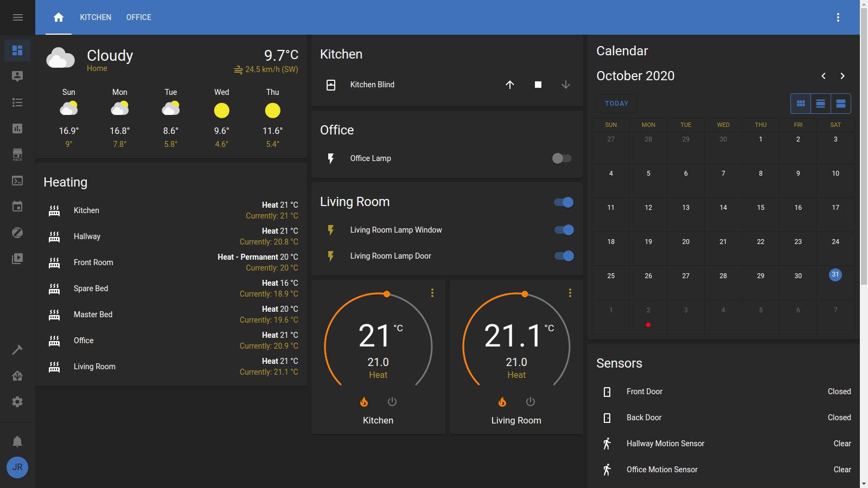Open the Front Door sensor entry
This screenshot has height=488, width=868.
[644, 391]
